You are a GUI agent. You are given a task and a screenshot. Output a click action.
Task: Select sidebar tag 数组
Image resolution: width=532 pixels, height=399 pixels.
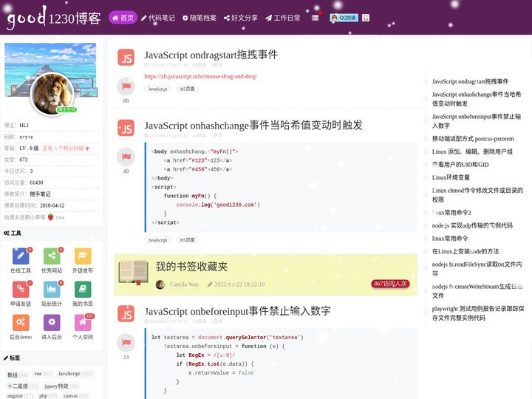(x=18, y=375)
